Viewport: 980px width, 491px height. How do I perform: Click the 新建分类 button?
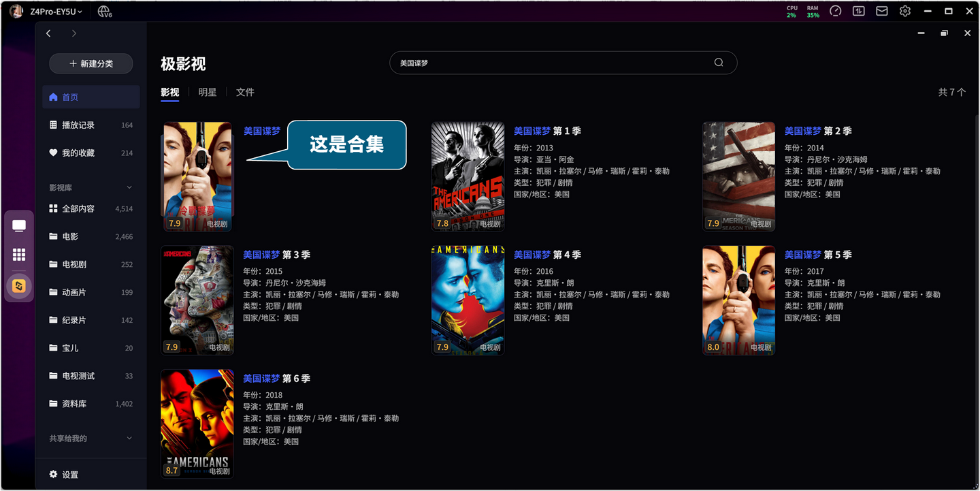[91, 63]
